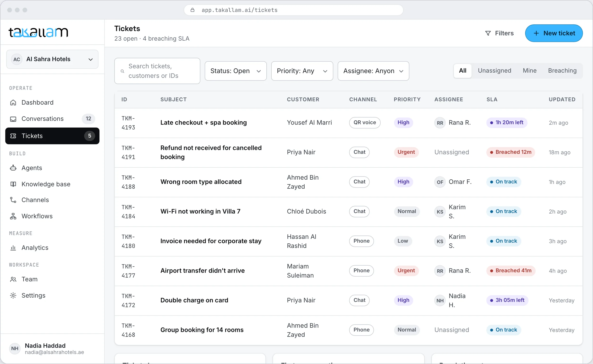Click the Search tickets input field
Image resolution: width=593 pixels, height=364 pixels.
pyautogui.click(x=157, y=71)
